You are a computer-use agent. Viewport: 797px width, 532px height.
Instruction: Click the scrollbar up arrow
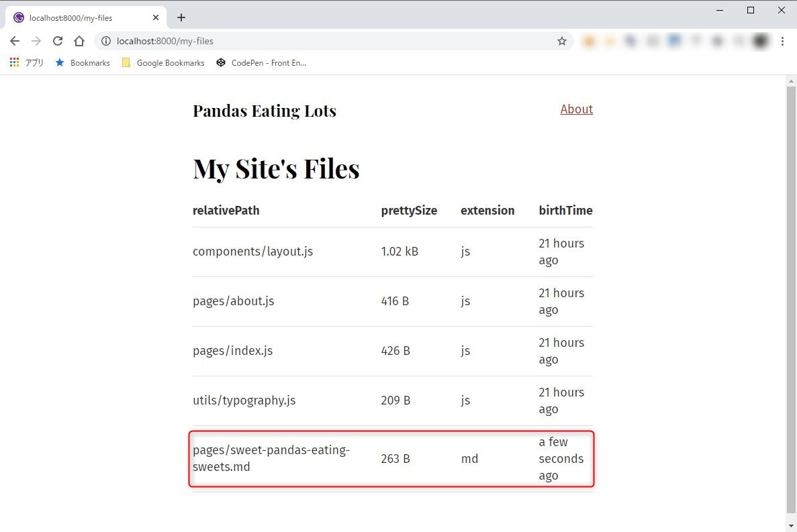[791, 81]
